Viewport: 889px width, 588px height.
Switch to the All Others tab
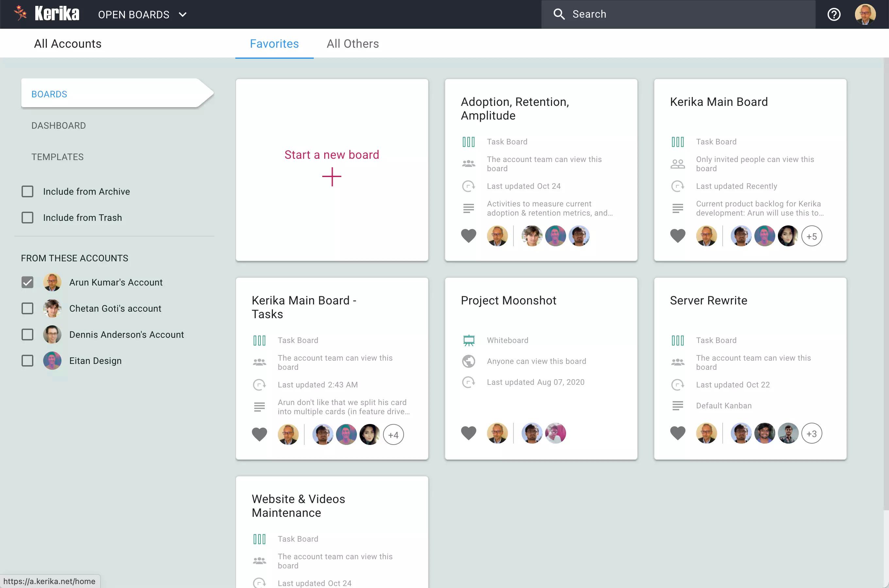pos(353,43)
